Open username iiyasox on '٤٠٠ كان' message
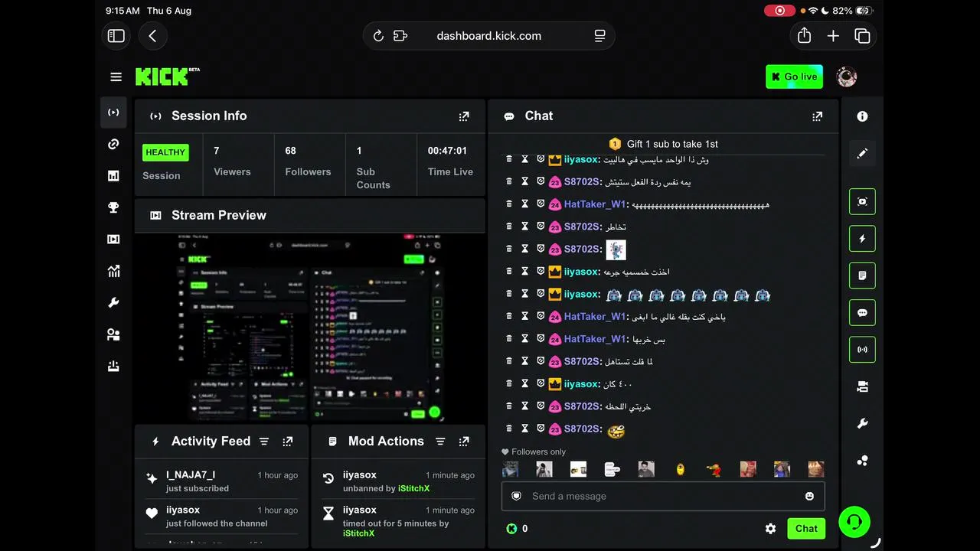The image size is (980, 551). (581, 383)
